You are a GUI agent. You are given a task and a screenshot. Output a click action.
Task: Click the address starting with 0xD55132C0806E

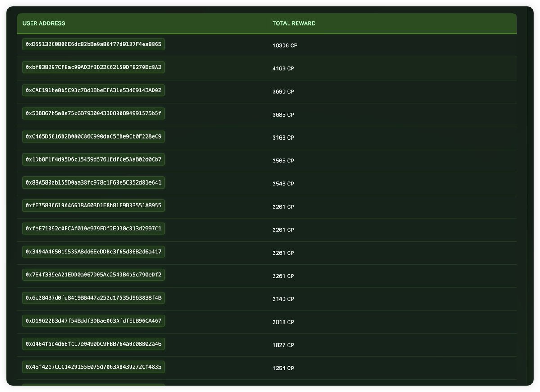92,44
